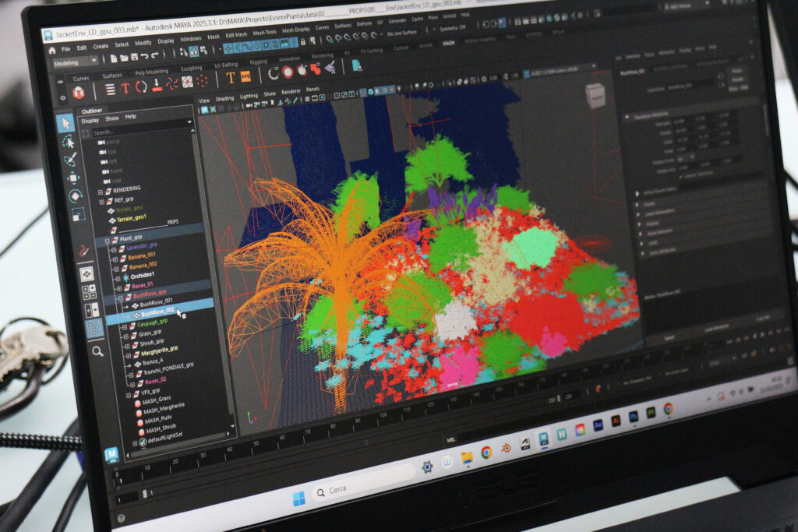
Task: Choose the Paint Selection tool
Action: pos(70,160)
